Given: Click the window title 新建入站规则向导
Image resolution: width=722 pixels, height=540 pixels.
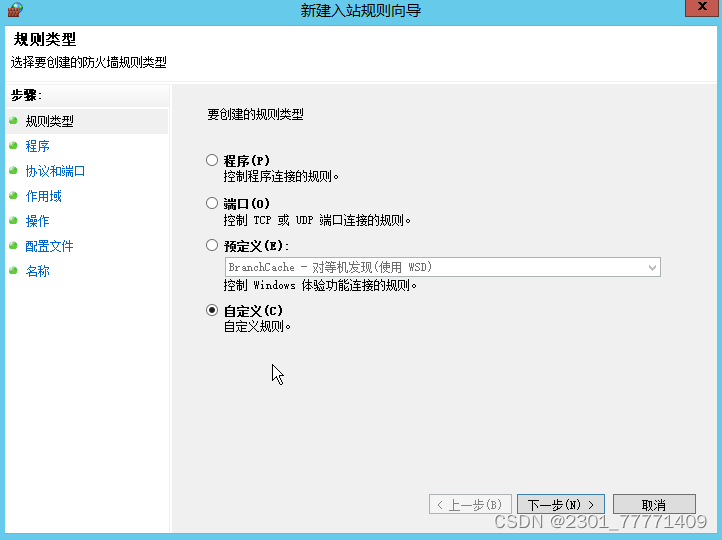Looking at the screenshot, I should point(361,10).
